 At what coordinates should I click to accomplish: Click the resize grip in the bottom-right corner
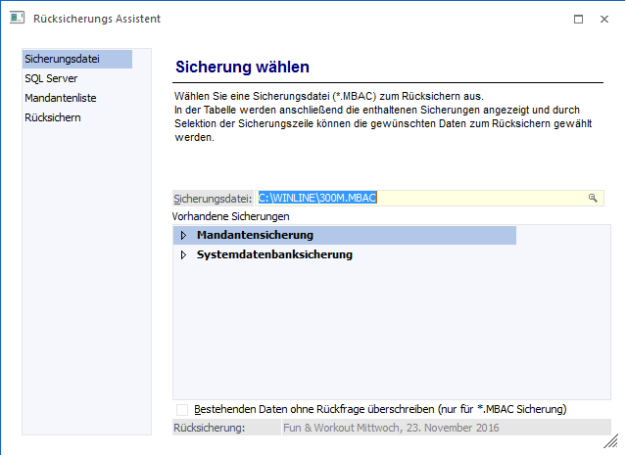[x=604, y=439]
